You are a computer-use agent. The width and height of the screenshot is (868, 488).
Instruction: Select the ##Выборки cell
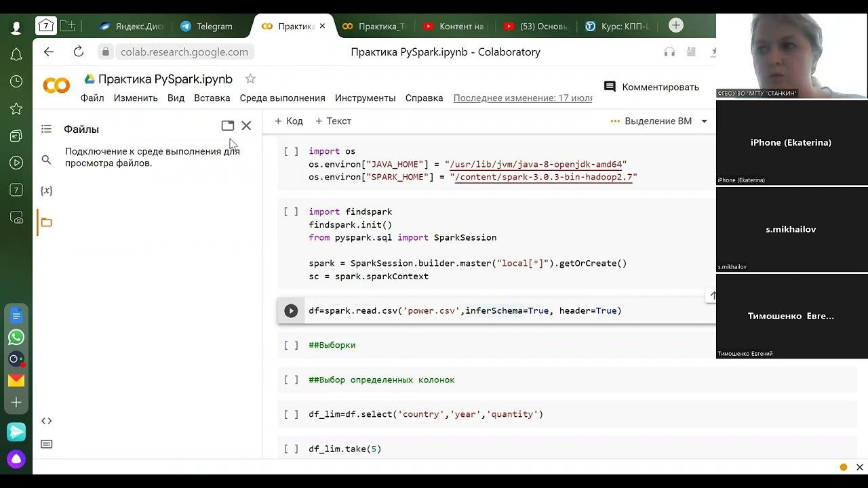tap(496, 345)
